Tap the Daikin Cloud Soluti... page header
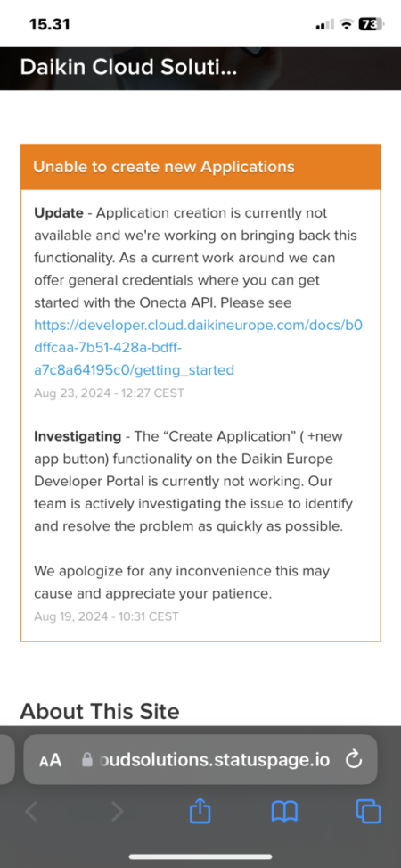 pyautogui.click(x=128, y=68)
